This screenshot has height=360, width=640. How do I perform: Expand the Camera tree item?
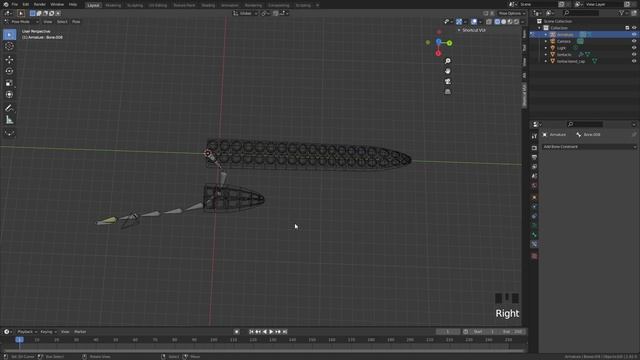[x=546, y=41]
